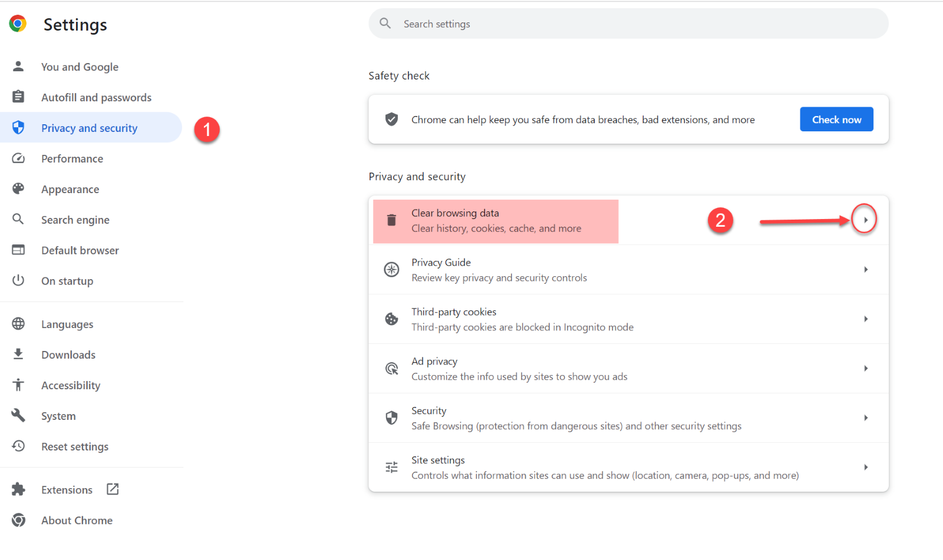Click 'Chrome can help keep you safe' text
The image size is (943, 560).
click(583, 120)
